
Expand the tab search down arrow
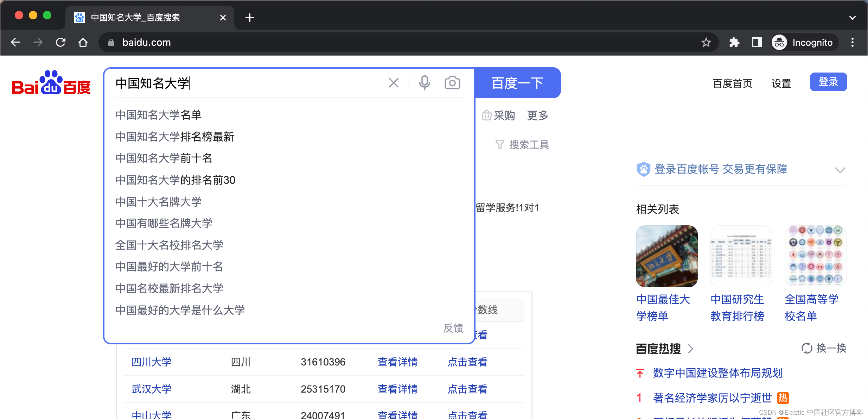(x=852, y=18)
